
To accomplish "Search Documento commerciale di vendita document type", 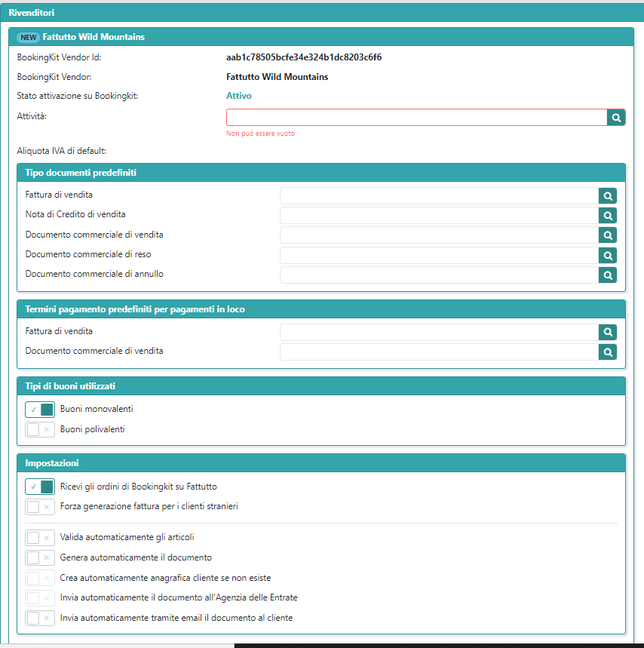I will coord(608,235).
